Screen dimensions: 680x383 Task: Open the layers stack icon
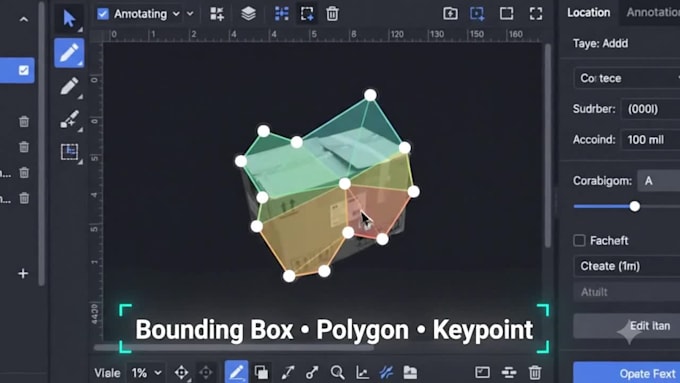(x=248, y=14)
